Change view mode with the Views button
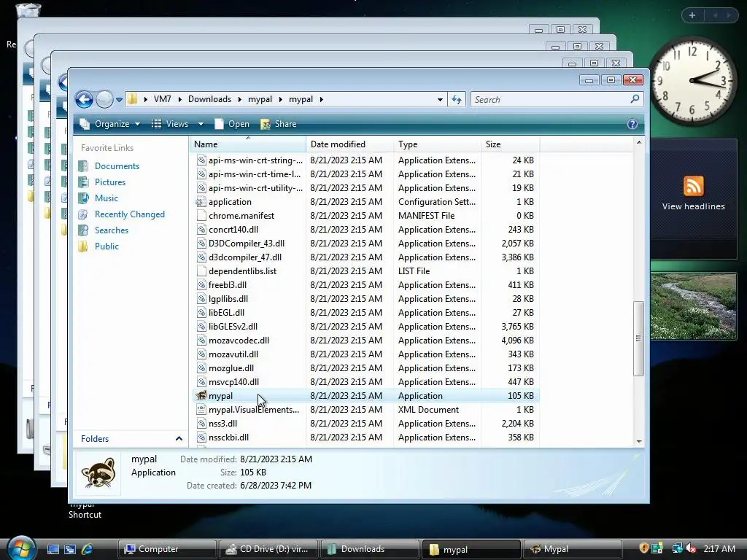The image size is (747, 560). 170,124
